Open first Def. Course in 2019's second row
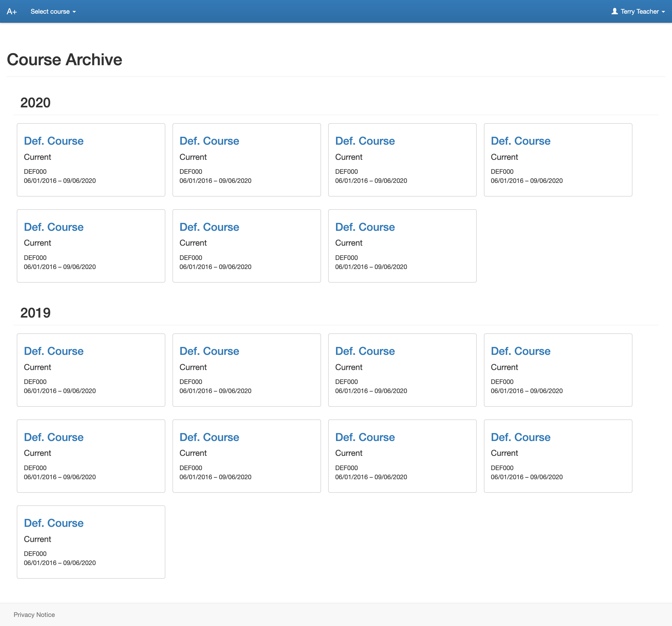The height and width of the screenshot is (626, 672). [x=53, y=437]
